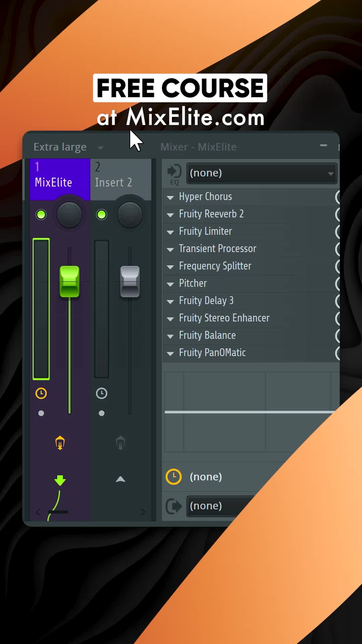
Task: Open the Fruity PanOMatic slot menu arrow
Action: click(x=170, y=354)
